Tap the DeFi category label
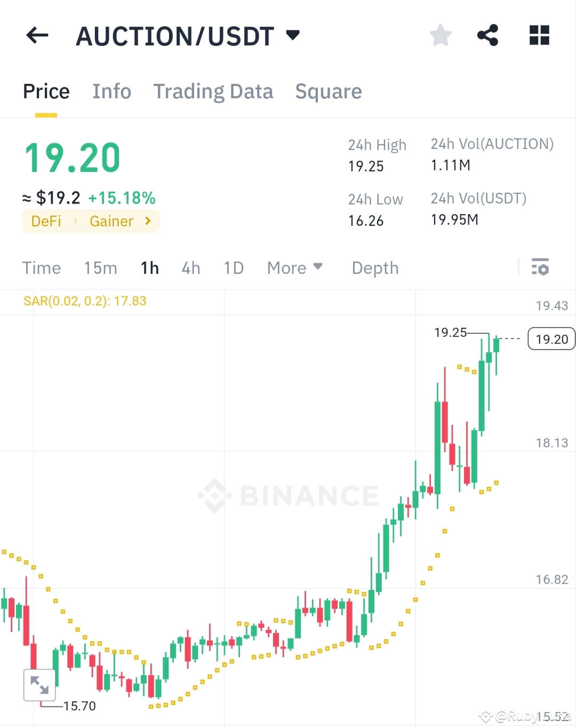The height and width of the screenshot is (728, 576). (x=46, y=221)
